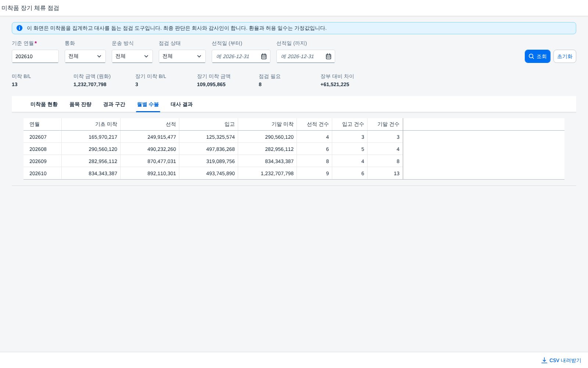The width and height of the screenshot is (588, 368).
Task: Click the 초기화 reset button
Action: click(565, 56)
